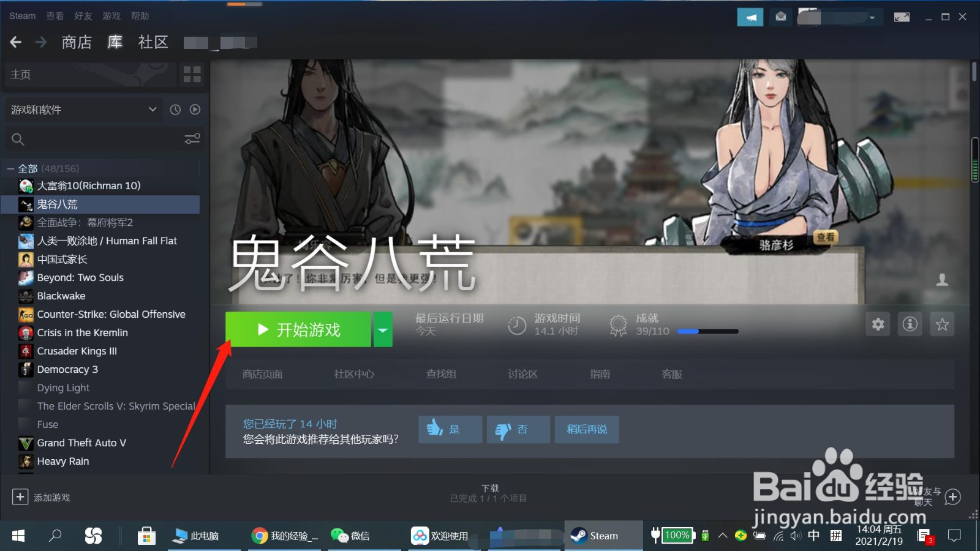This screenshot has width=980, height=551.
Task: Select Heavy Rain in game list
Action: pos(62,461)
